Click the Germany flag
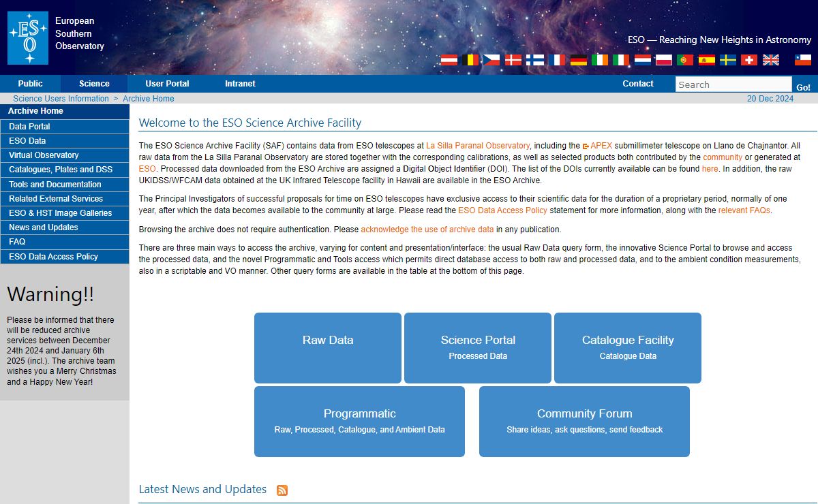 point(579,60)
